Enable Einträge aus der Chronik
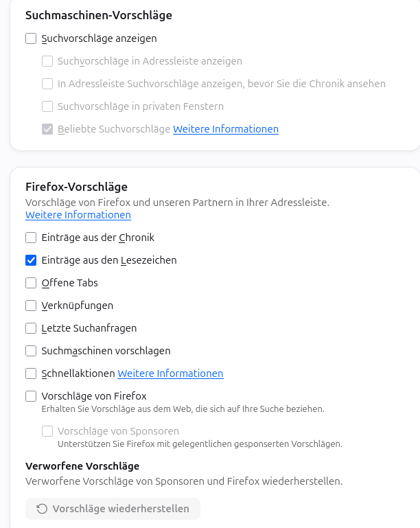420x528 pixels. click(31, 238)
